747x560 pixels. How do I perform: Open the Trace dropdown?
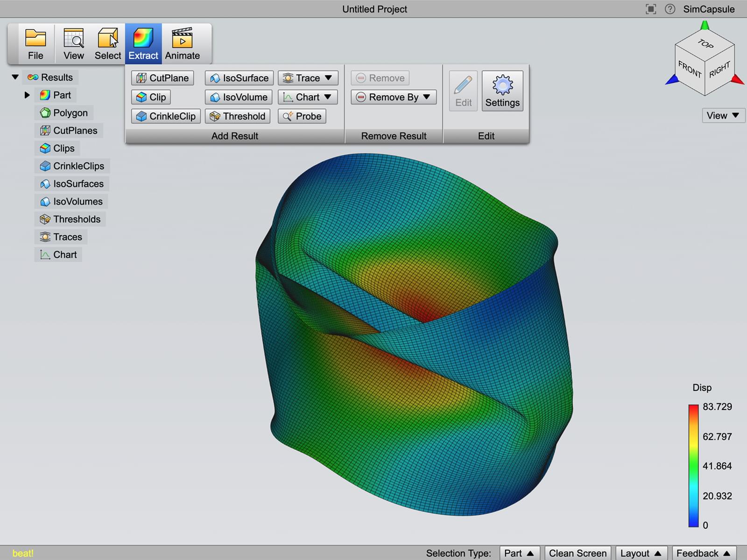pyautogui.click(x=308, y=78)
